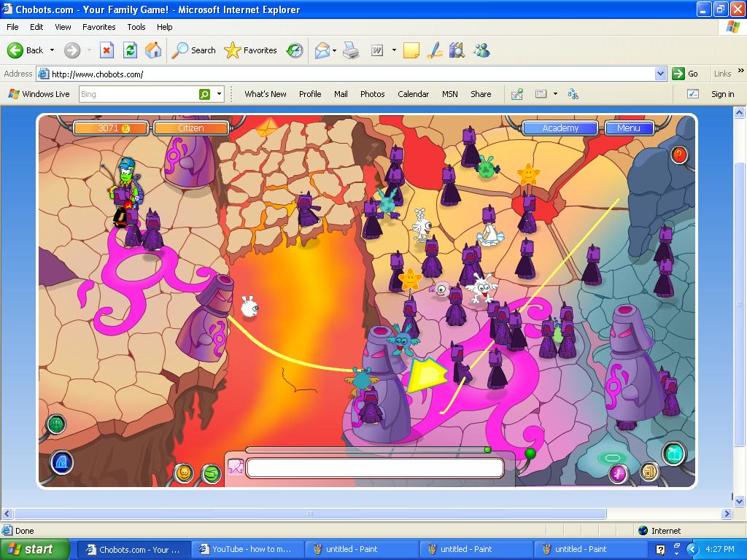This screenshot has height=560, width=747.
Task: Expand the Windows Live toolbar dropdown arrow
Action: pyautogui.click(x=555, y=94)
